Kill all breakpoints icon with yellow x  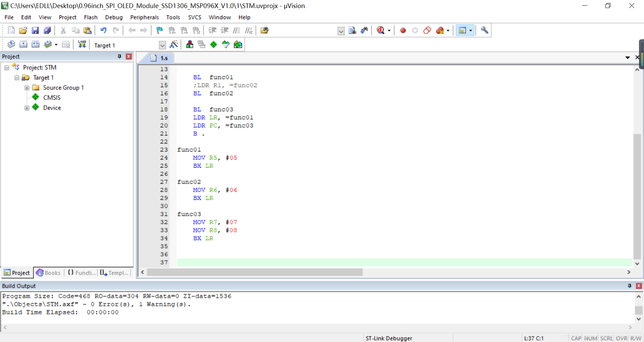coord(440,31)
